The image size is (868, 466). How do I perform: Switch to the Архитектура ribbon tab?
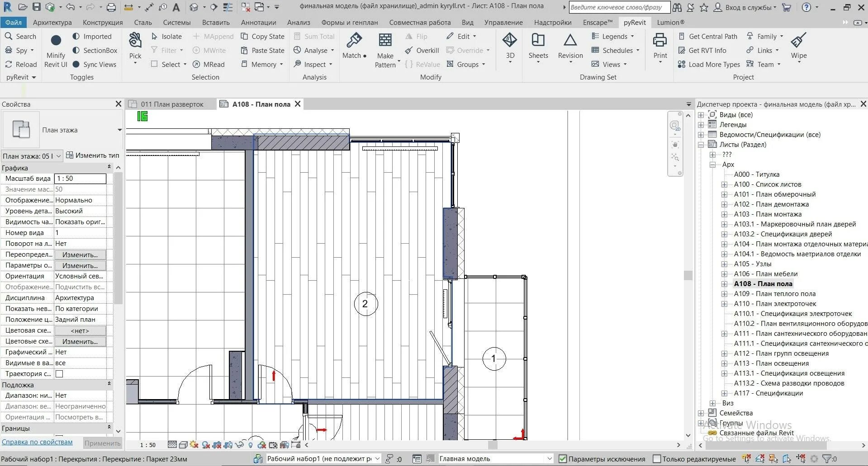click(x=52, y=22)
